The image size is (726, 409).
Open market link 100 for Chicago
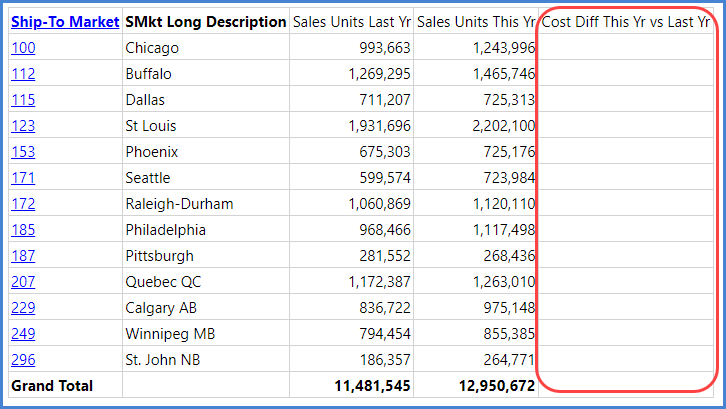coord(23,48)
